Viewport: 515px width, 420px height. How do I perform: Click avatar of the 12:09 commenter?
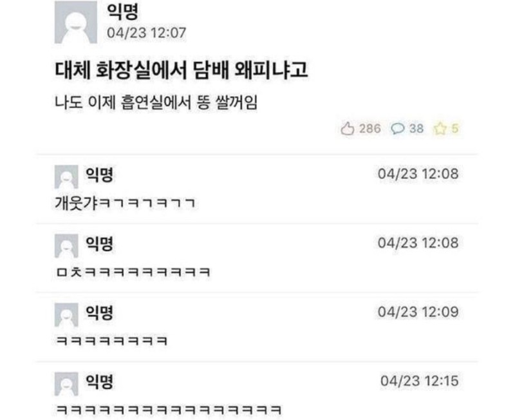click(x=66, y=315)
